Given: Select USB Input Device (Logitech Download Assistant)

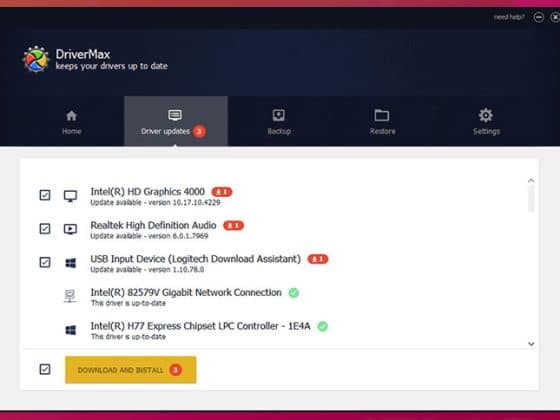Looking at the screenshot, I should pyautogui.click(x=195, y=259).
